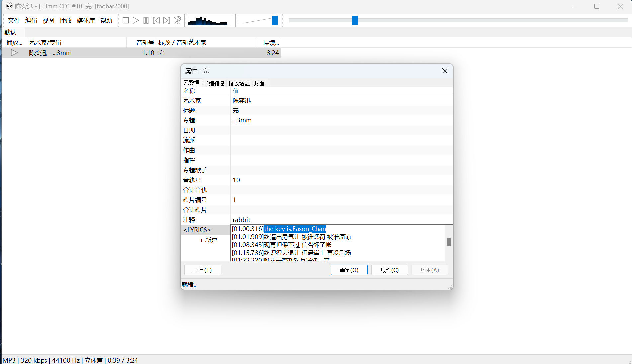
Task: Click the spectrum visualizer display
Action: point(211,20)
